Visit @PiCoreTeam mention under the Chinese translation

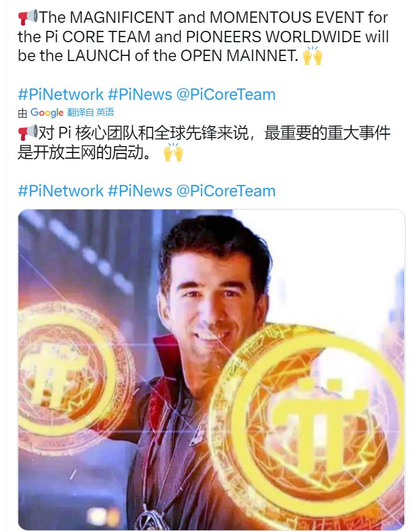click(226, 191)
